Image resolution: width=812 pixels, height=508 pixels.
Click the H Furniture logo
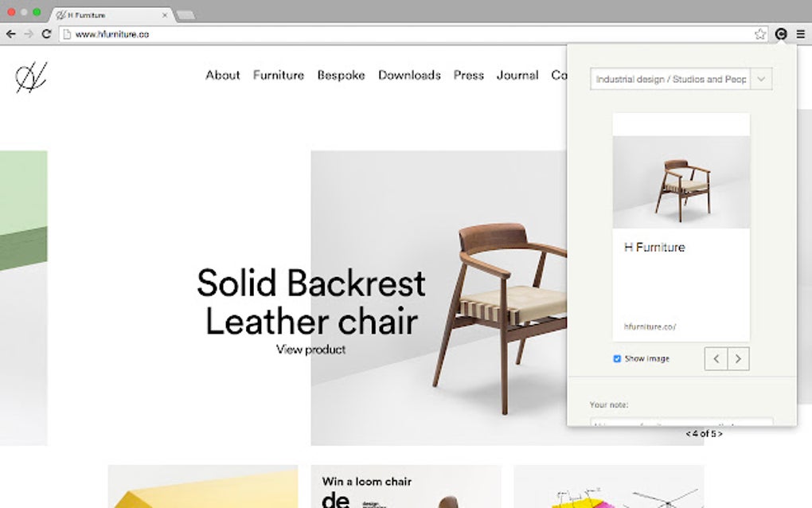(31, 77)
